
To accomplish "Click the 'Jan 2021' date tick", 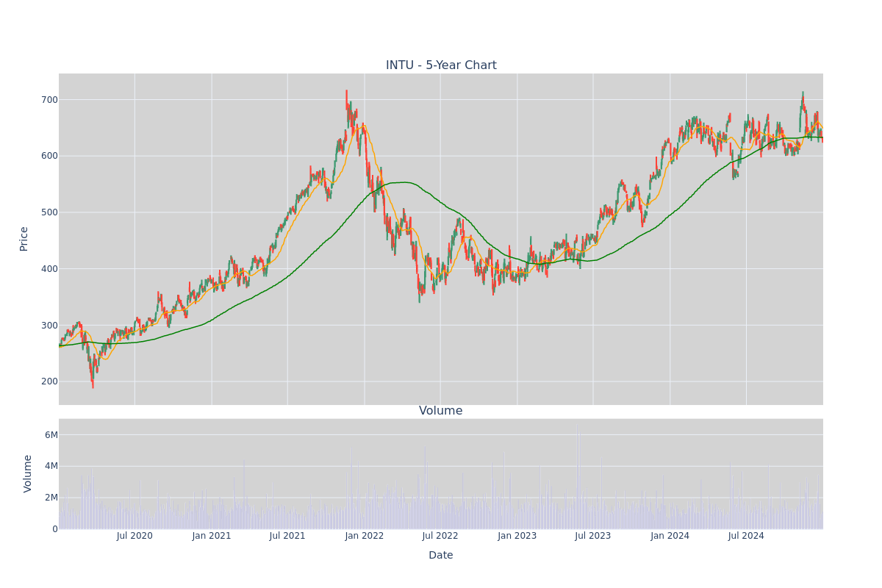I will [x=212, y=537].
